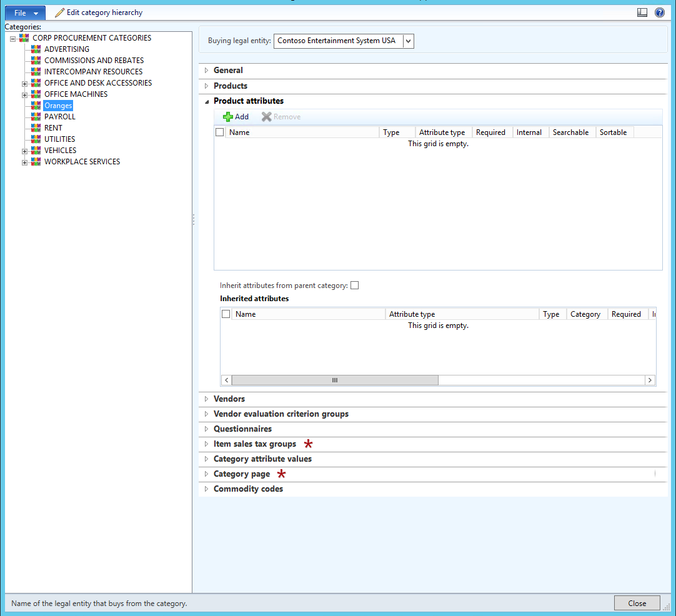
Task: Click the pencil Edit category hierarchy icon
Action: [x=59, y=12]
